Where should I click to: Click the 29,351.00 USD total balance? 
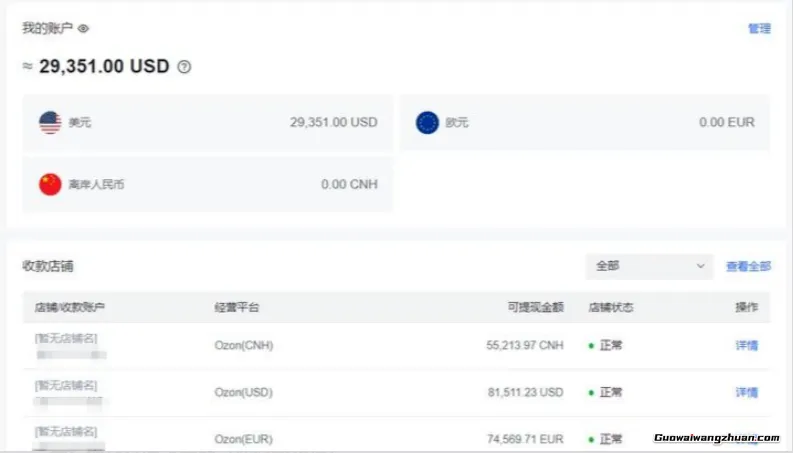tap(104, 66)
